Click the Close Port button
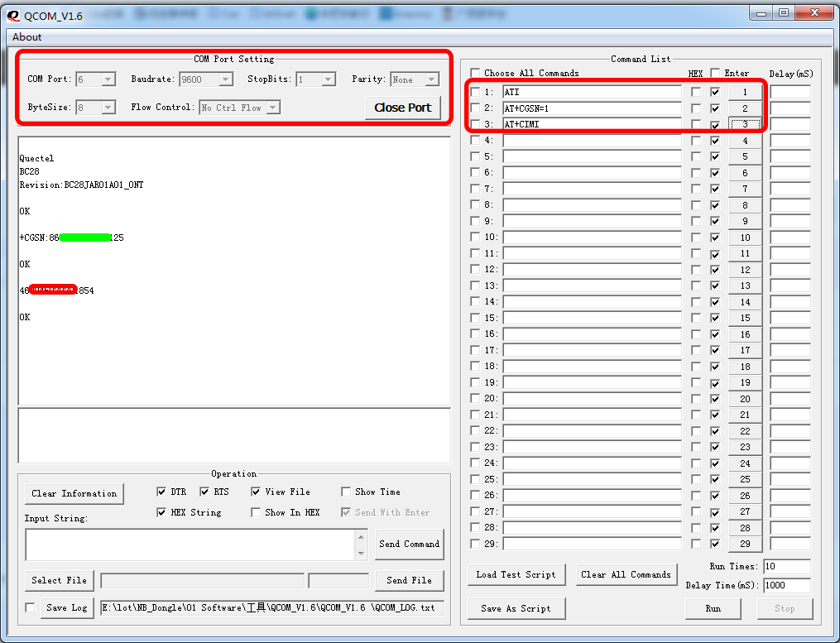Image resolution: width=840 pixels, height=643 pixels. [403, 108]
